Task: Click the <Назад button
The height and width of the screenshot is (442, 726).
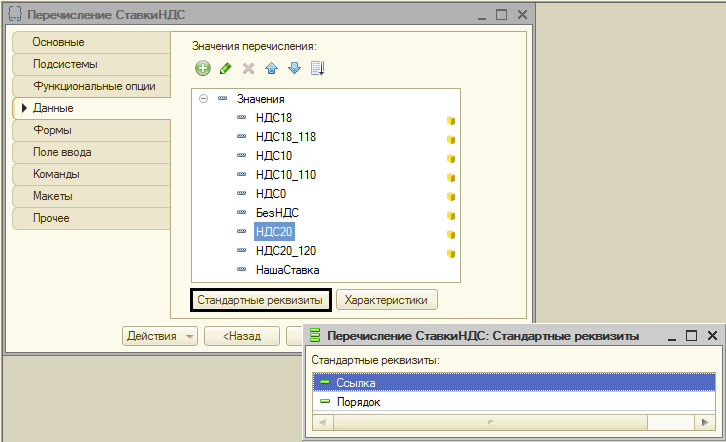Action: point(242,336)
